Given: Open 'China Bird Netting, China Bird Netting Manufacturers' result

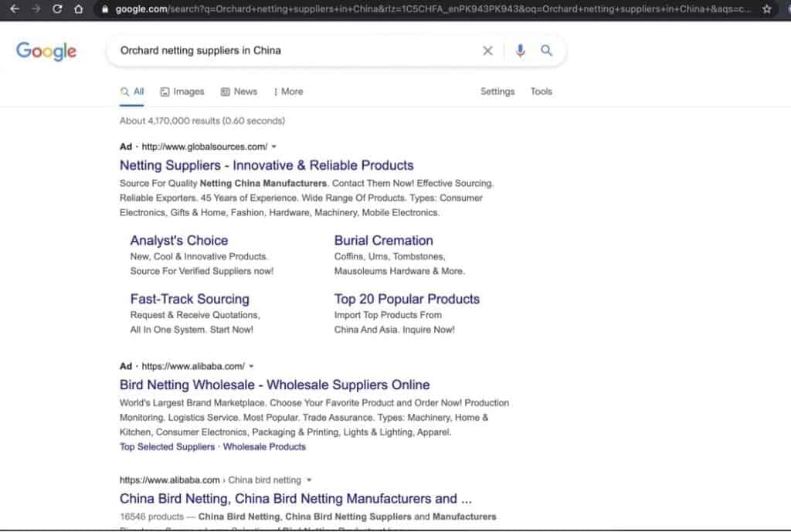Looking at the screenshot, I should coord(296,499).
